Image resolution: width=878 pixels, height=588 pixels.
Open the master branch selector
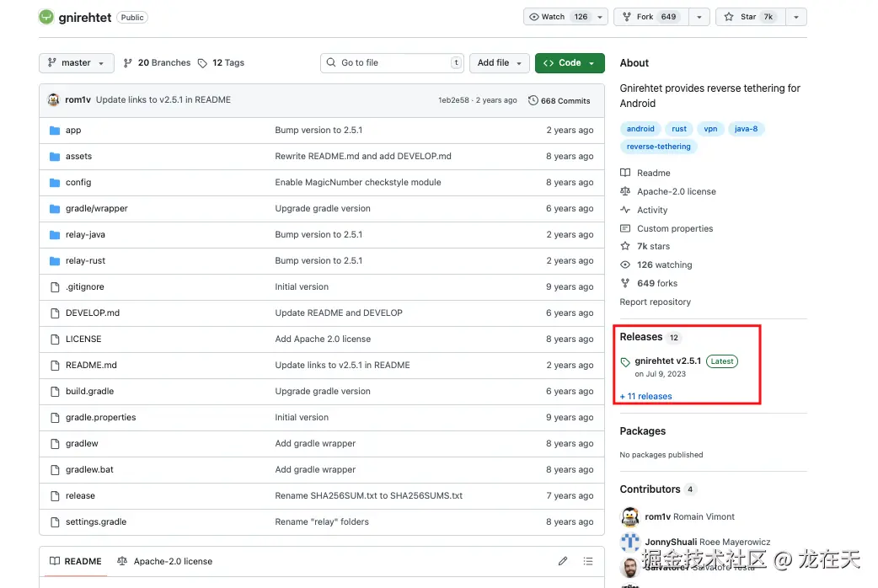tap(76, 62)
